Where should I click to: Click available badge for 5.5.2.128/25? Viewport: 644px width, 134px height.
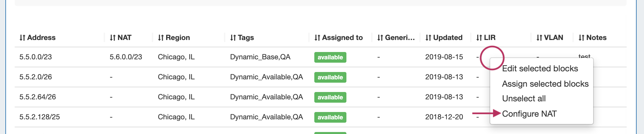coord(330,117)
